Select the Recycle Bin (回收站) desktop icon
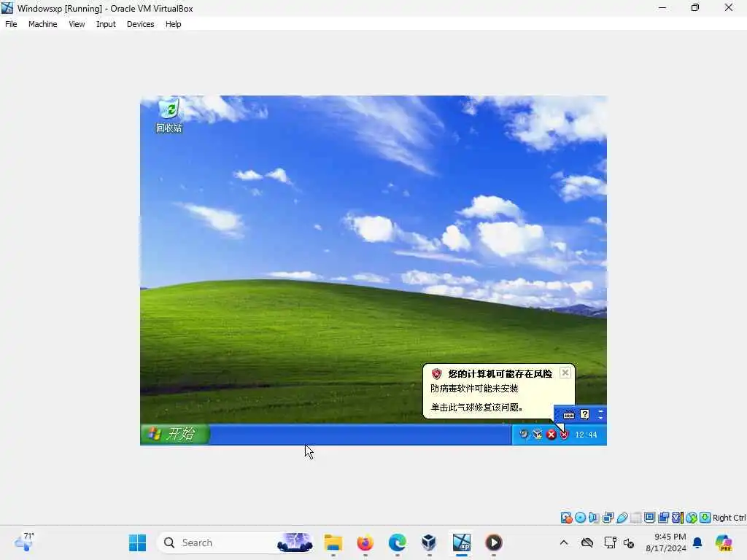 [x=169, y=115]
